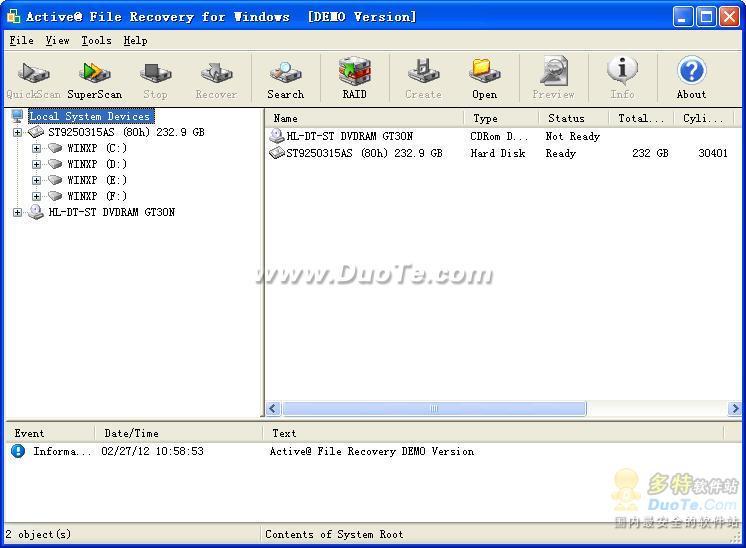Select Local System Devices tree root
Screen dimensions: 746x548
coord(90,116)
